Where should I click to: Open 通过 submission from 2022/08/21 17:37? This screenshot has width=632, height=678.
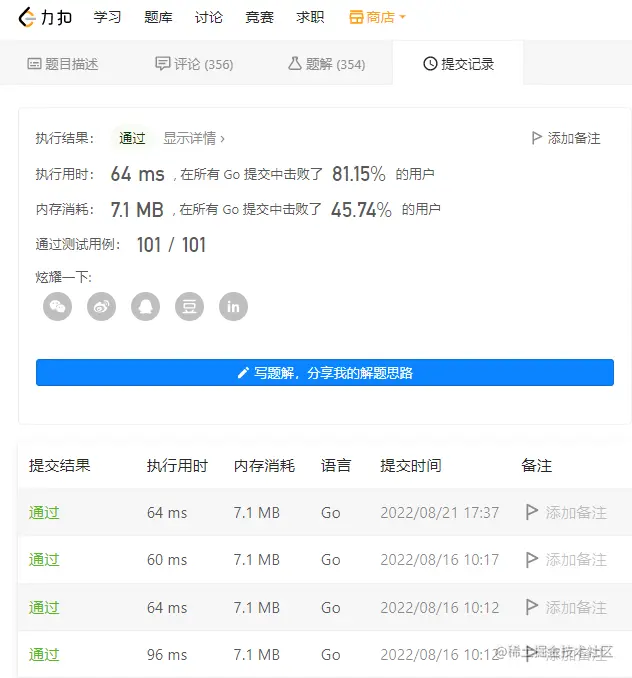click(x=44, y=513)
